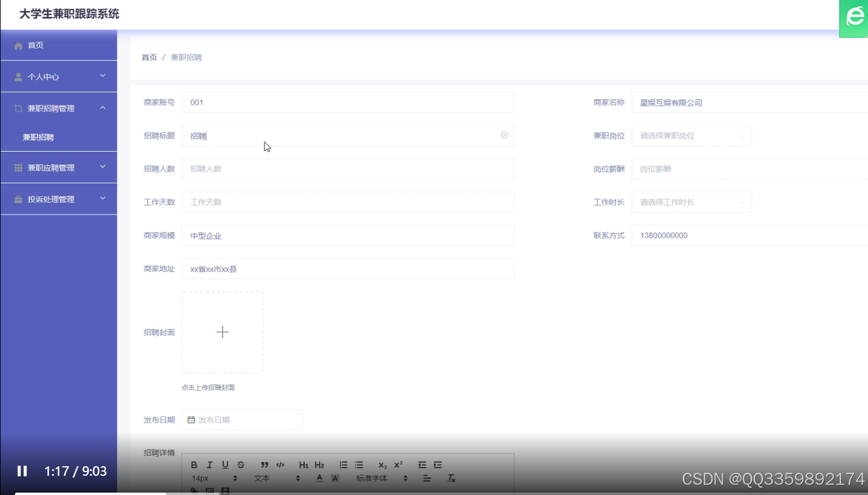Click the 招聘详情 label

159,452
